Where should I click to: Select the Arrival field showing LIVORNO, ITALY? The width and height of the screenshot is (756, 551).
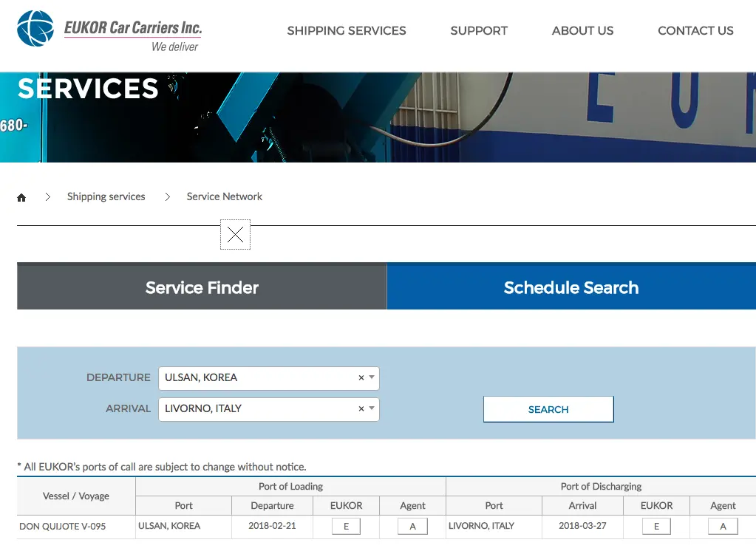[x=268, y=409]
